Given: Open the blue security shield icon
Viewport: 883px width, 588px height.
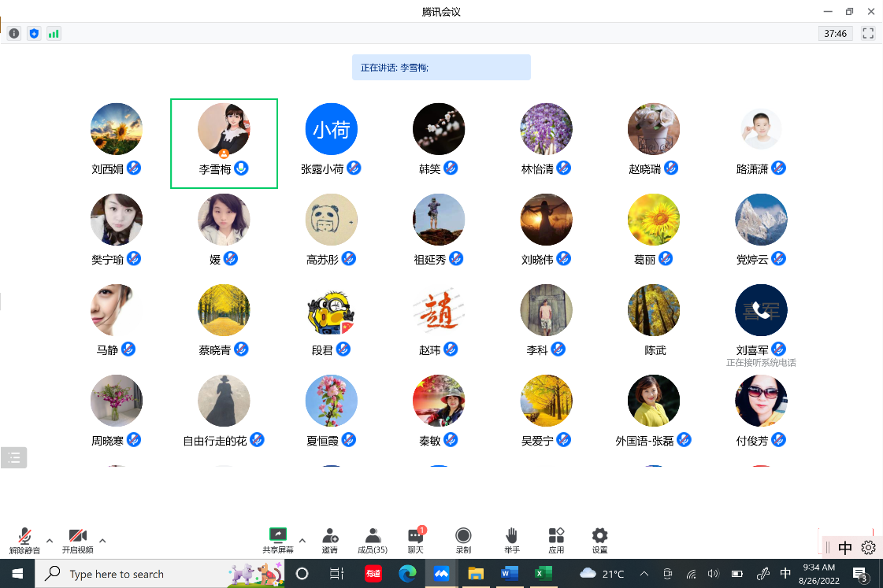Looking at the screenshot, I should pyautogui.click(x=34, y=33).
